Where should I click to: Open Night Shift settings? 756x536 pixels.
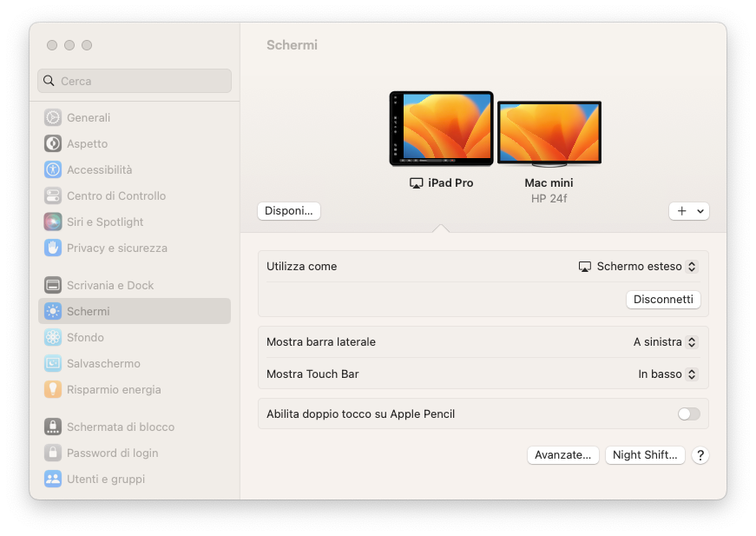point(645,455)
